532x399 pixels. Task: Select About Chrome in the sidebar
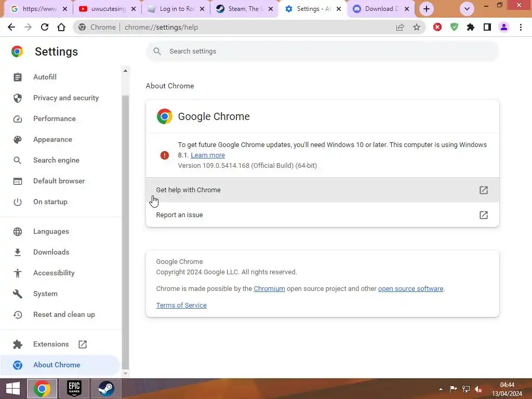point(60,365)
